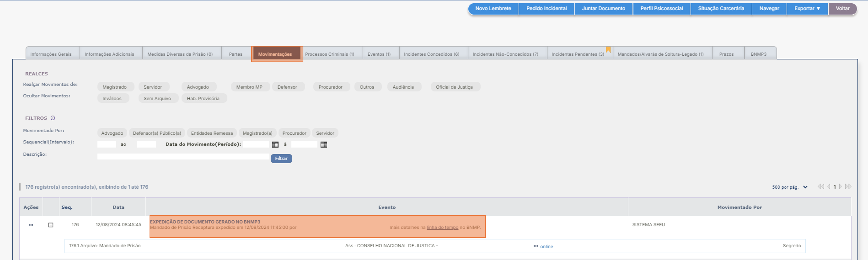Click the bookmark flag on Incidentes Pendentes
The height and width of the screenshot is (260, 868).
608,50
